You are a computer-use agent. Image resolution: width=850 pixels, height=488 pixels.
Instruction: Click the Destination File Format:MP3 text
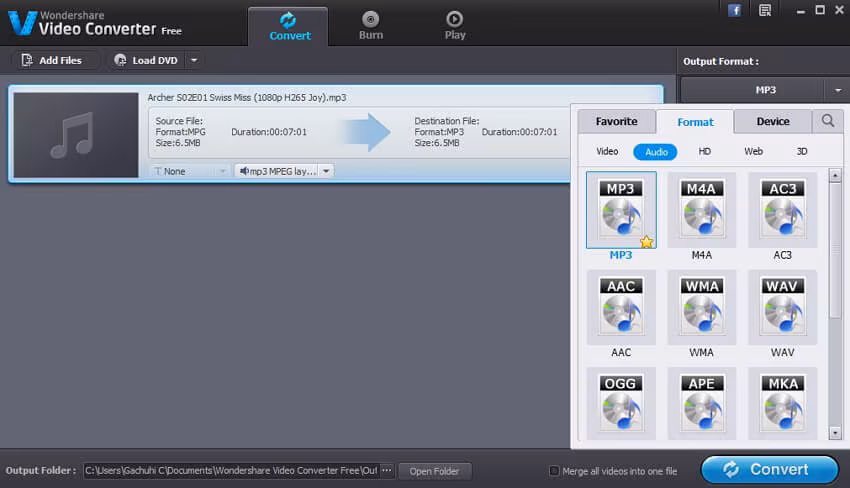(439, 132)
